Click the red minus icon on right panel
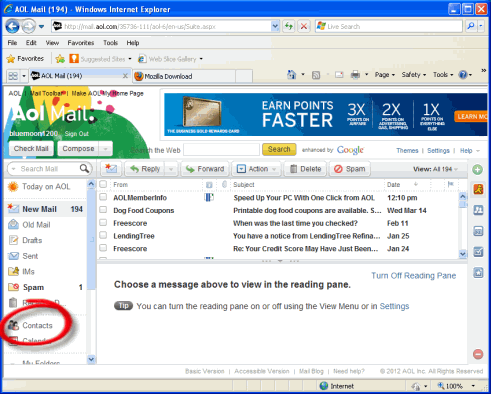This screenshot has width=491, height=394. pyautogui.click(x=478, y=354)
